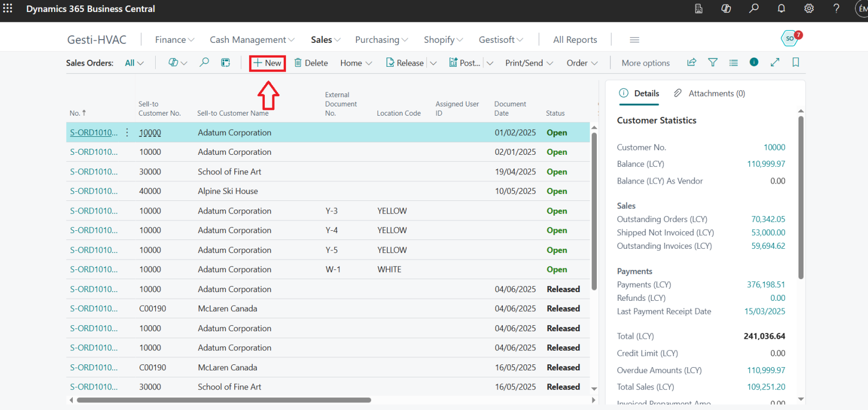
Task: Expand the Finance menu
Action: click(174, 40)
